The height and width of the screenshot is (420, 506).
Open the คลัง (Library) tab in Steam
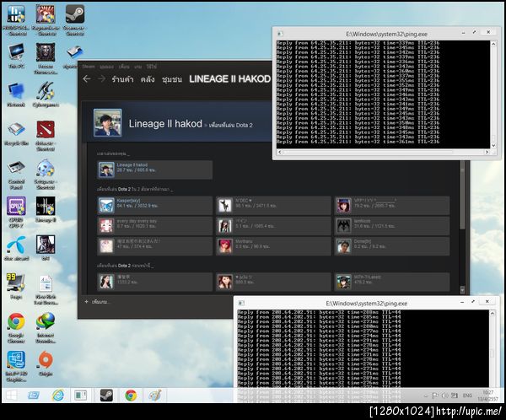pos(148,79)
